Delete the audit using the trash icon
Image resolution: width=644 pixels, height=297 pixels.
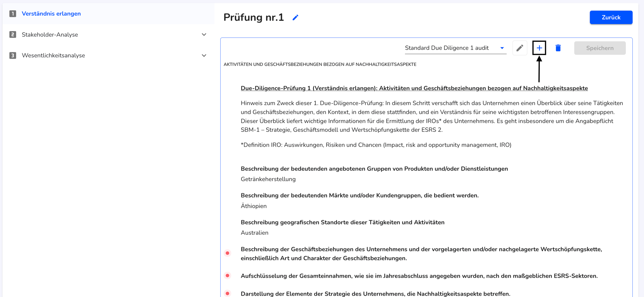point(558,48)
